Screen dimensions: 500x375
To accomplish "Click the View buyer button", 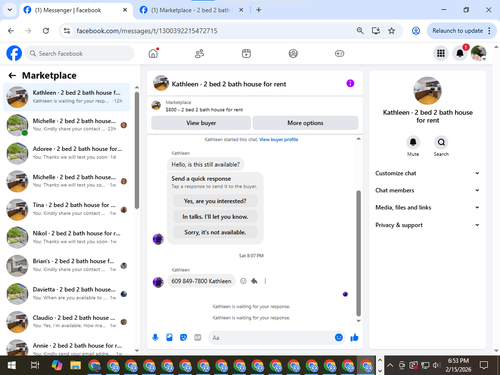I will pos(201,123).
